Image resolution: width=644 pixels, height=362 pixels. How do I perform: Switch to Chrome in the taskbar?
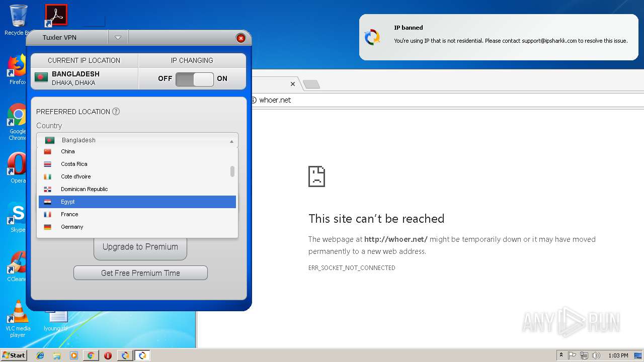(91, 355)
